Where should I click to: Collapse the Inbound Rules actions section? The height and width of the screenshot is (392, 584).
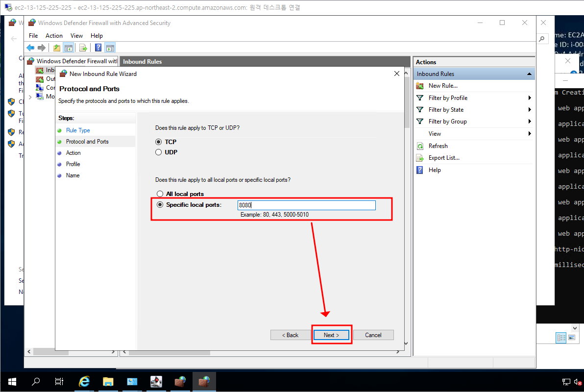tap(529, 74)
